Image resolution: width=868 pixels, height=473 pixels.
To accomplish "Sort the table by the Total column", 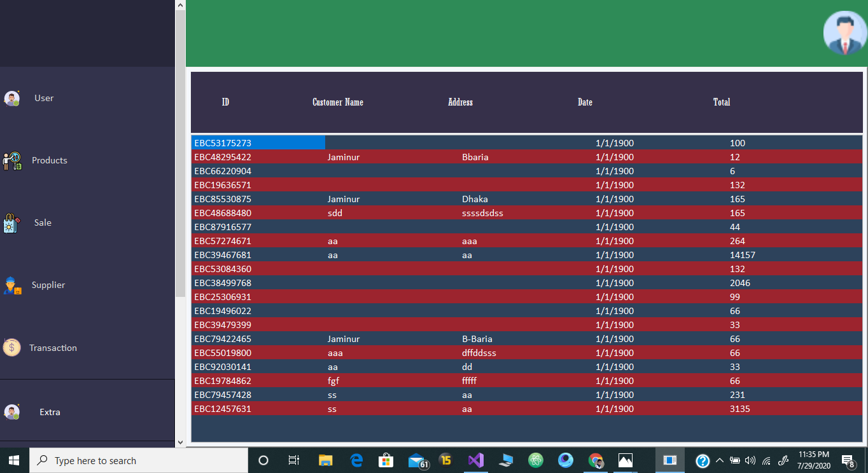I will point(722,102).
